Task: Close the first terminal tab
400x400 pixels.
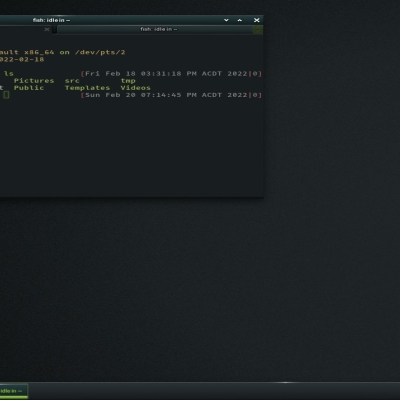Action: tap(47, 29)
